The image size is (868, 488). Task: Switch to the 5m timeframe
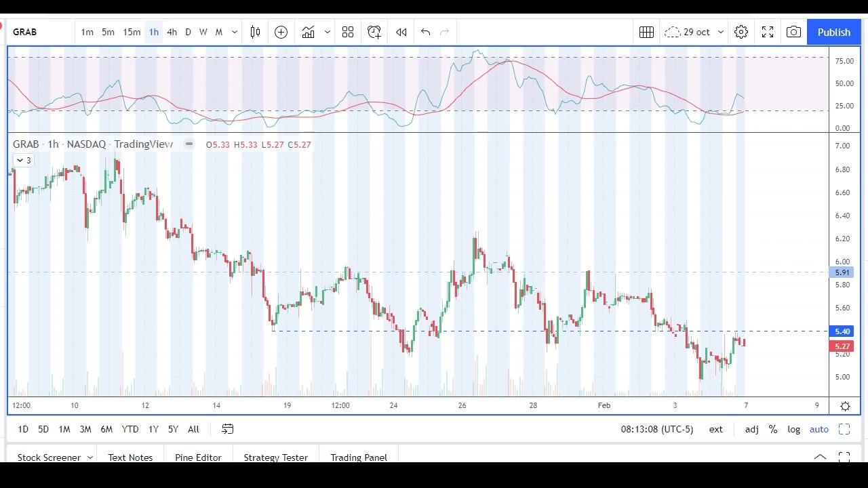point(108,32)
